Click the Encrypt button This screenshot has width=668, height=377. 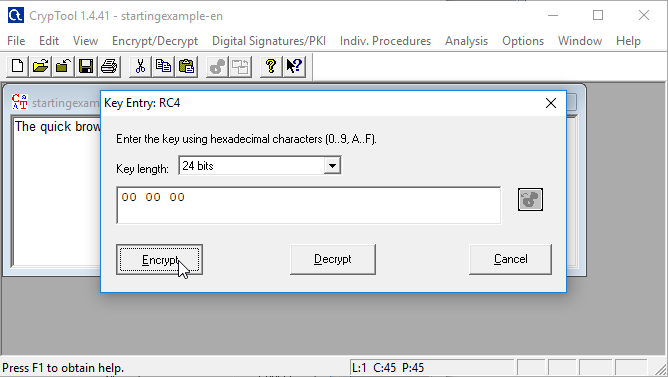tap(159, 259)
